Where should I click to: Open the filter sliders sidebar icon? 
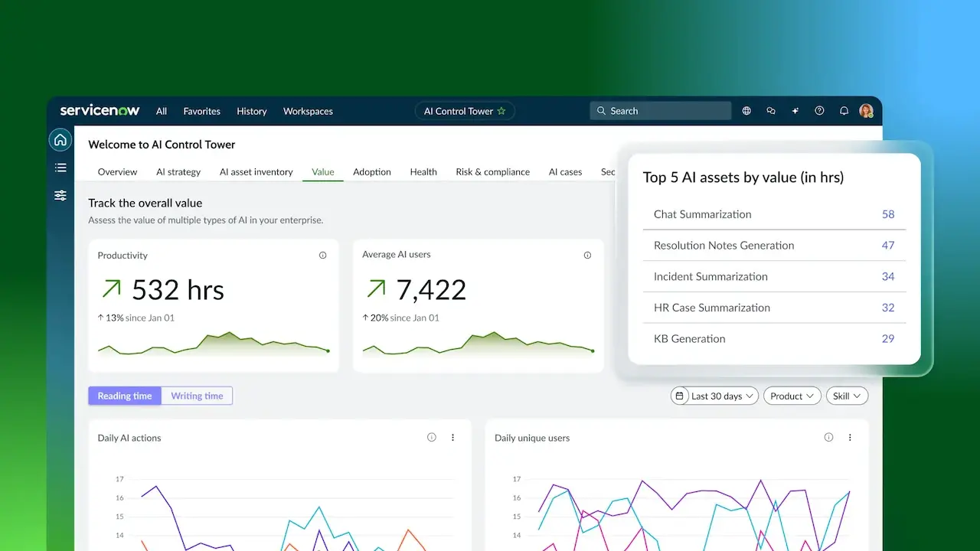pyautogui.click(x=60, y=196)
